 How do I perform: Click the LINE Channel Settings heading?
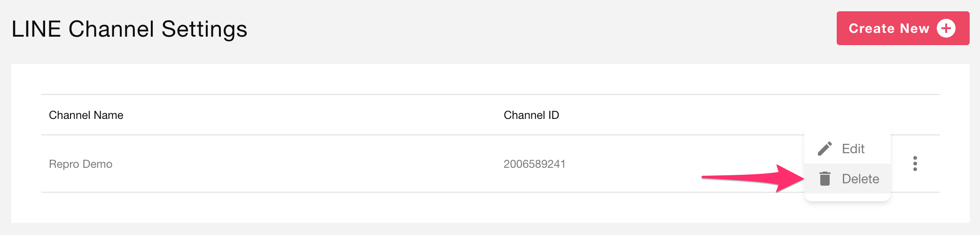pyautogui.click(x=129, y=29)
